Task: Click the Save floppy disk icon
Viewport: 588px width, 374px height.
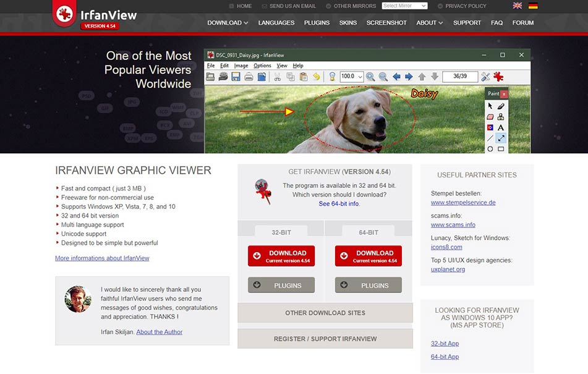Action: (236, 77)
